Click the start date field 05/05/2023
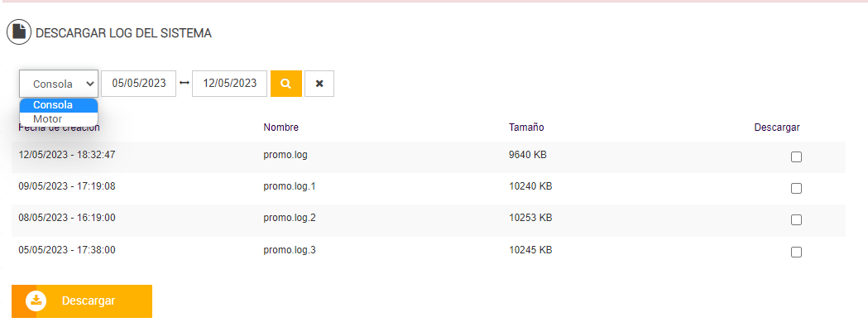Screen dimensions: 868x332 [139, 84]
